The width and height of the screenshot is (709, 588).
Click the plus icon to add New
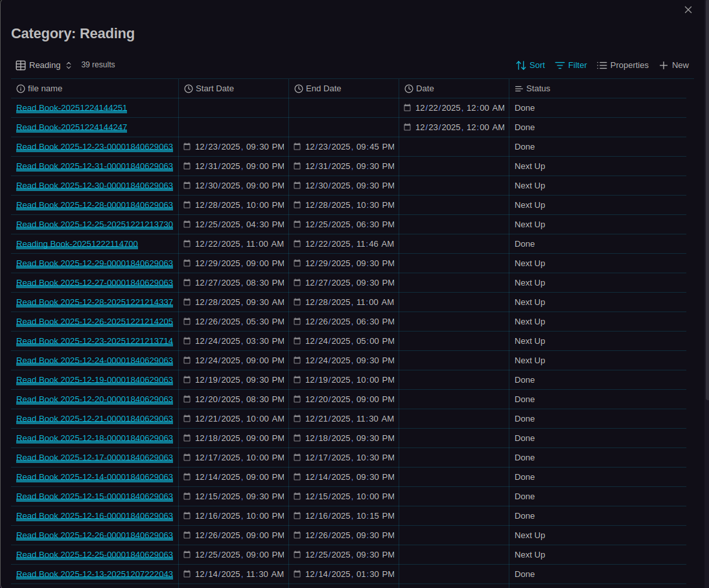tap(664, 65)
